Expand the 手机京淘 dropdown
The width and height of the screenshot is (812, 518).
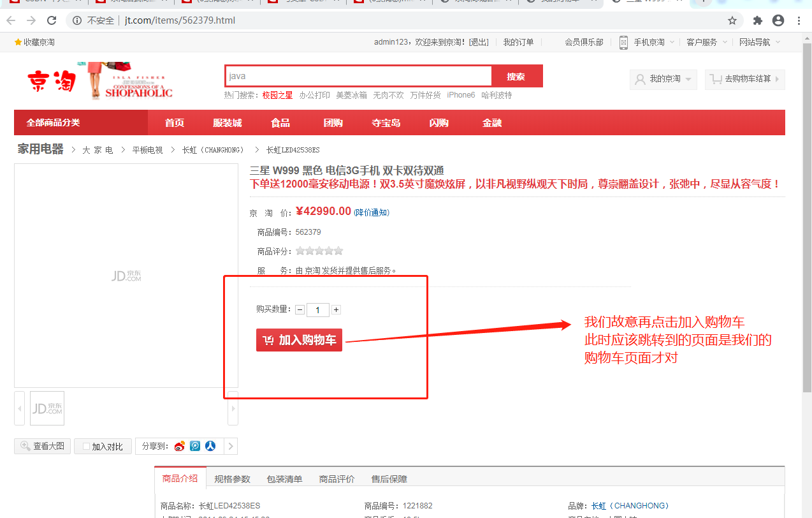coord(671,42)
